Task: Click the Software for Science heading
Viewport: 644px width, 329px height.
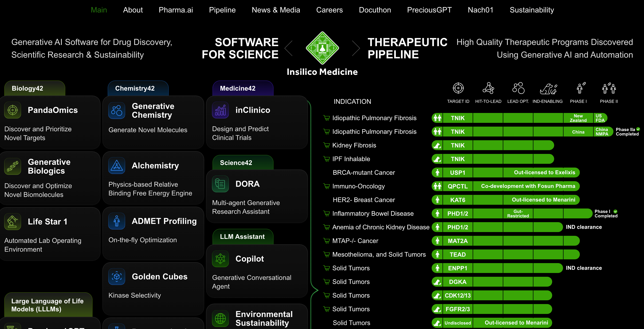Action: (x=240, y=48)
